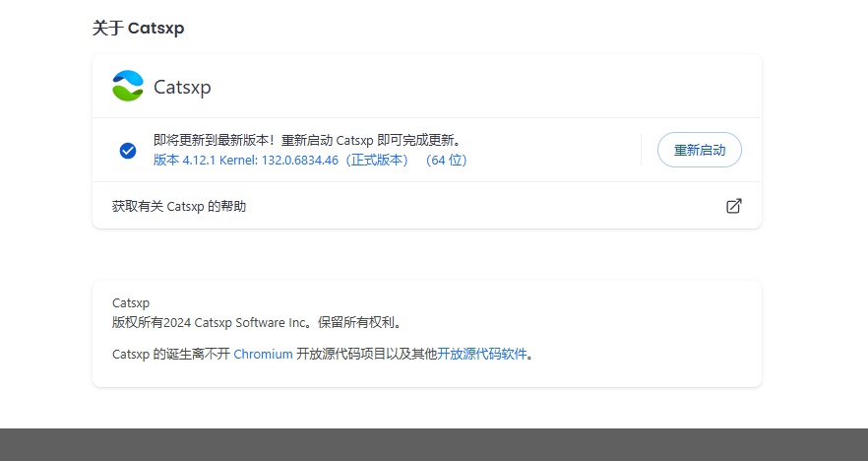Image resolution: width=868 pixels, height=461 pixels.
Task: Click the Catsxp logo icon
Action: pyautogui.click(x=128, y=86)
